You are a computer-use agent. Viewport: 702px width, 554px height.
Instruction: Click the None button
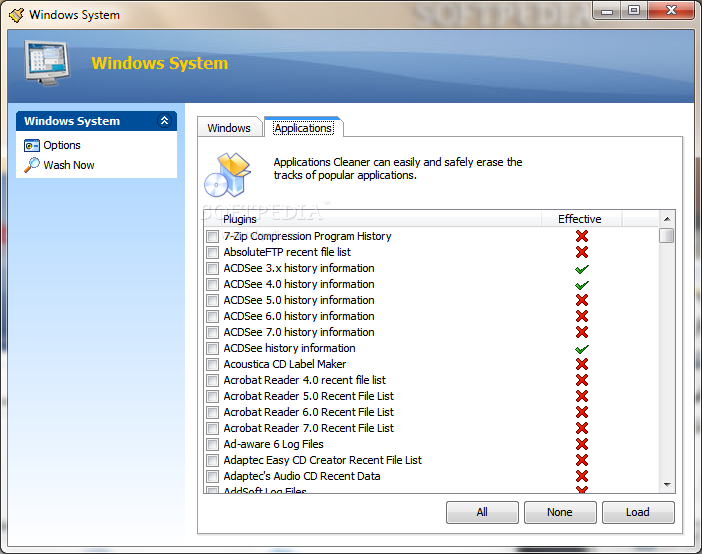click(560, 512)
